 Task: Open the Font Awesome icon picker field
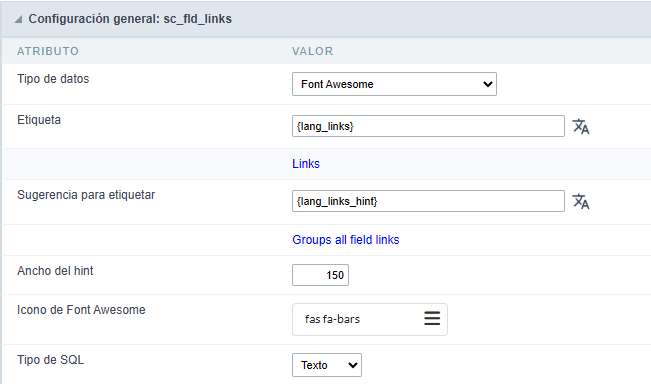click(370, 319)
